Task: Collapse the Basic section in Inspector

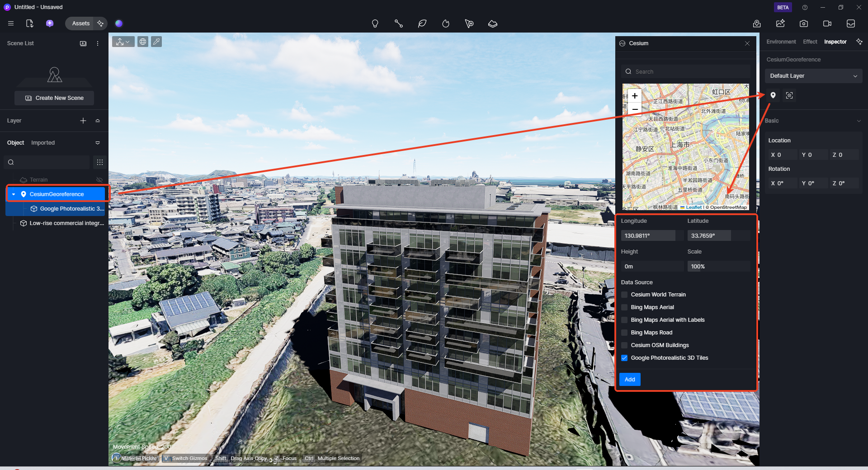Action: click(859, 121)
